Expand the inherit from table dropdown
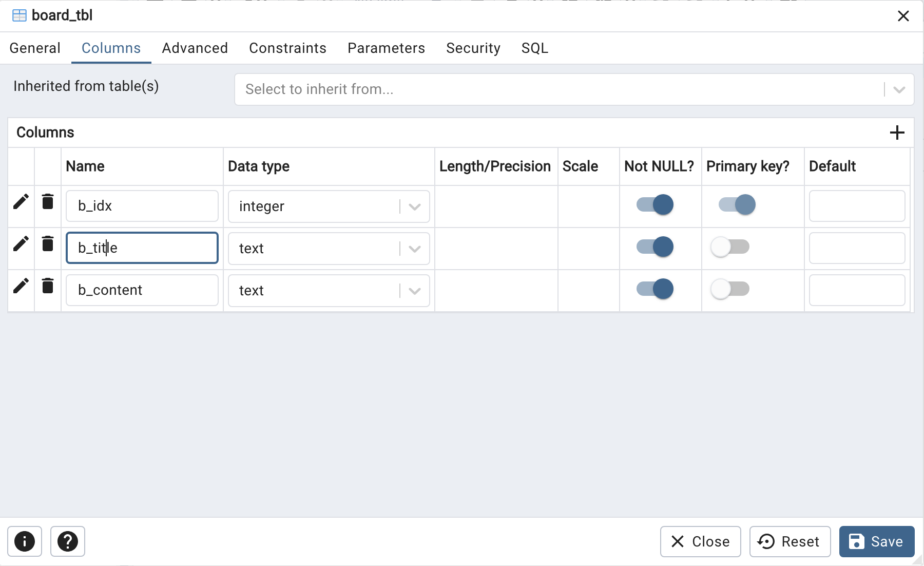Viewport: 924px width, 566px height. (x=899, y=89)
